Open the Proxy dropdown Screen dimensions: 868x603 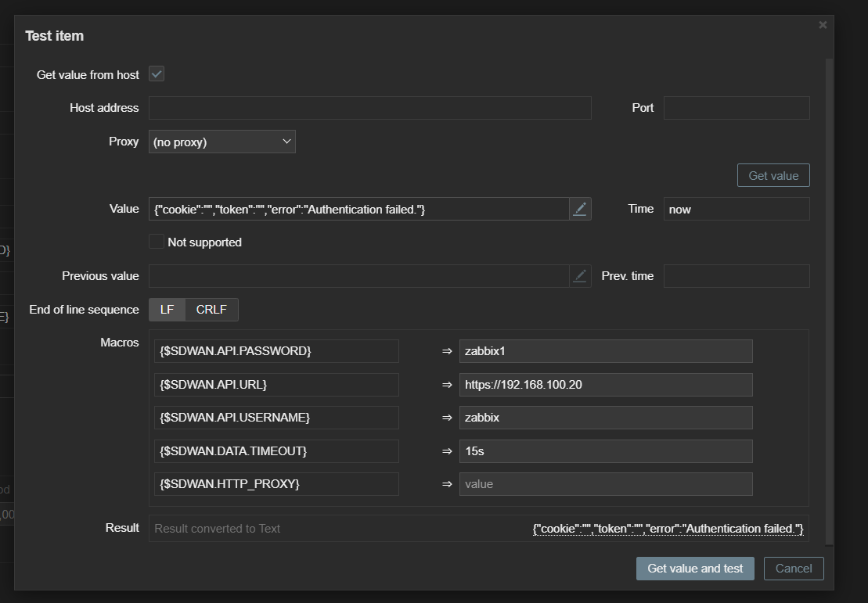222,142
